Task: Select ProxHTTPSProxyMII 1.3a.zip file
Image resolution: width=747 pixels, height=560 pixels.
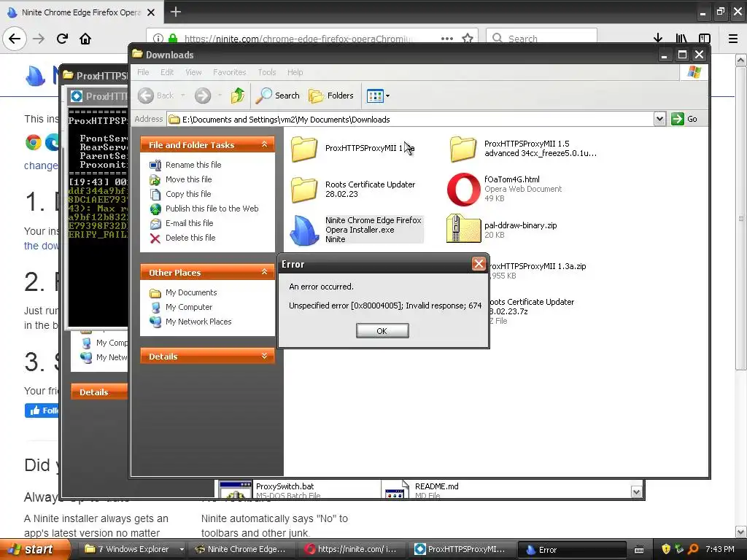Action: (x=538, y=271)
